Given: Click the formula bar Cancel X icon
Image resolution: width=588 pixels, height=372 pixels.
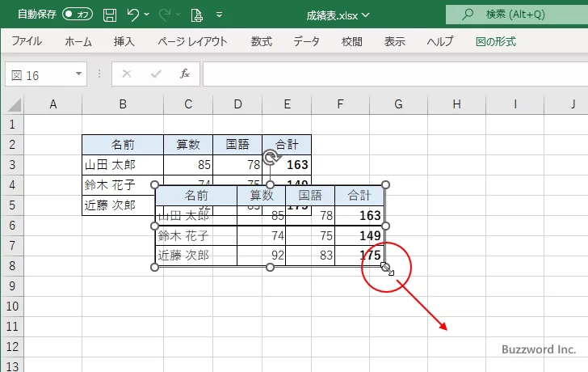Looking at the screenshot, I should tap(127, 74).
